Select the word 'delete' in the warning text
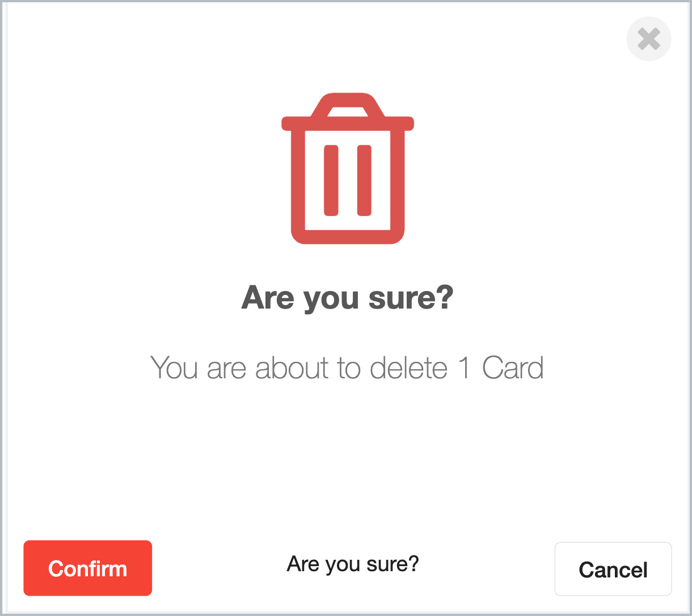The width and height of the screenshot is (692, 616). pyautogui.click(x=408, y=368)
